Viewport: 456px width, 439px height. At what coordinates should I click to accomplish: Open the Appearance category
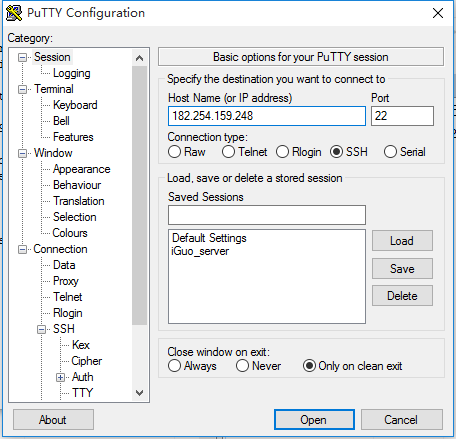click(x=82, y=169)
